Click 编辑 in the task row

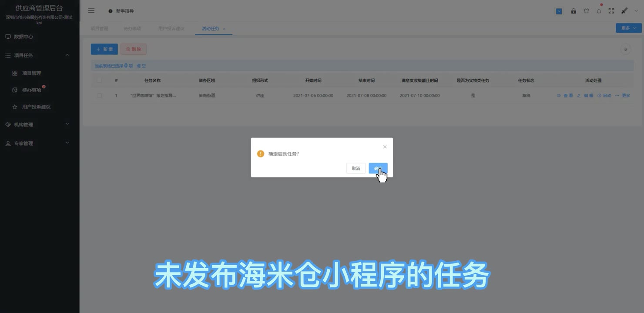[x=585, y=96]
